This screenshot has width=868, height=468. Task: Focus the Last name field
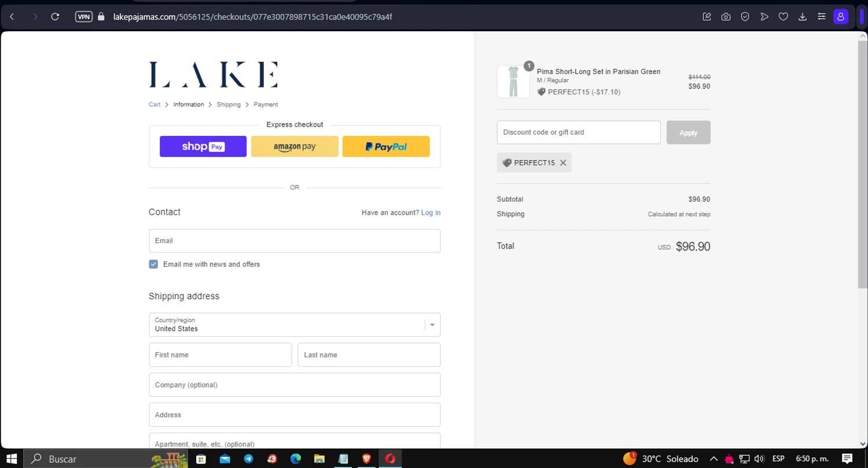[x=369, y=355]
